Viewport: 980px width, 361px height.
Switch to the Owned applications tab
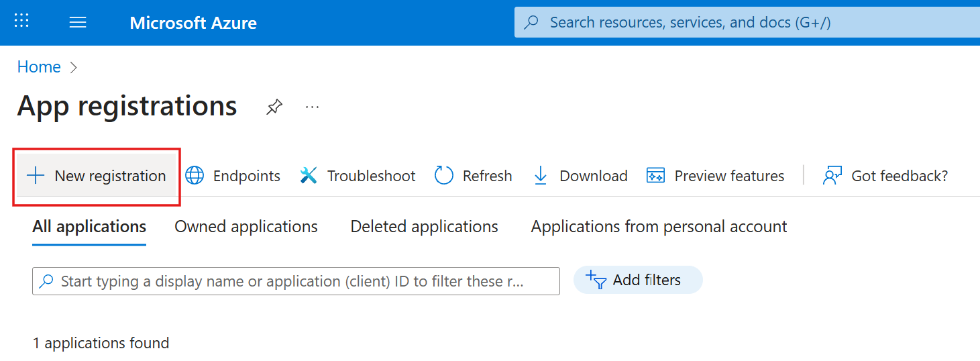246,227
